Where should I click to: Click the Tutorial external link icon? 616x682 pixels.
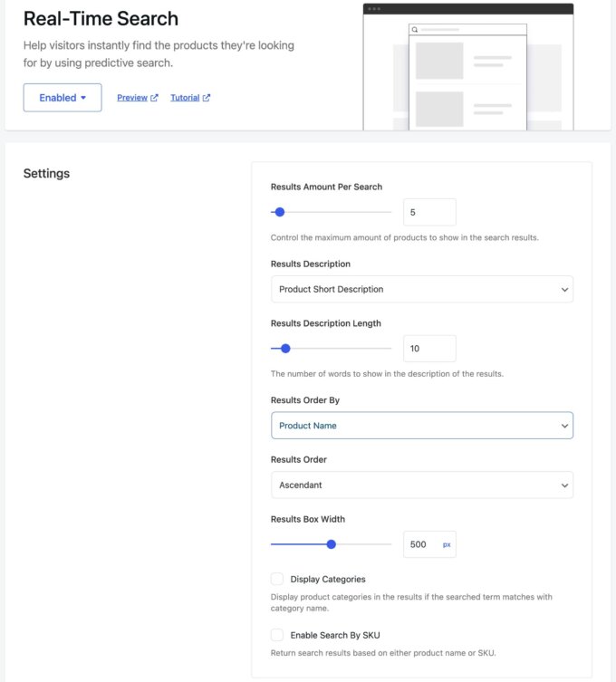coord(207,98)
